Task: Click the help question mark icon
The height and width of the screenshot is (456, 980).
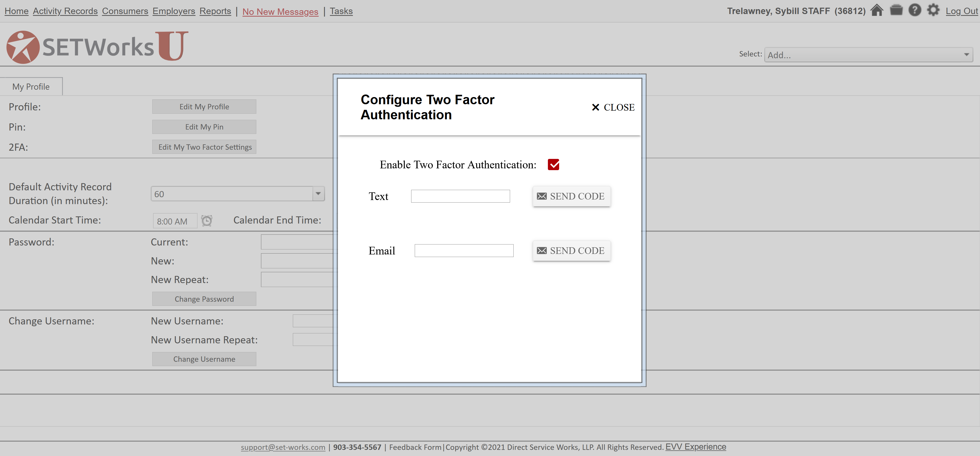Action: 915,10
